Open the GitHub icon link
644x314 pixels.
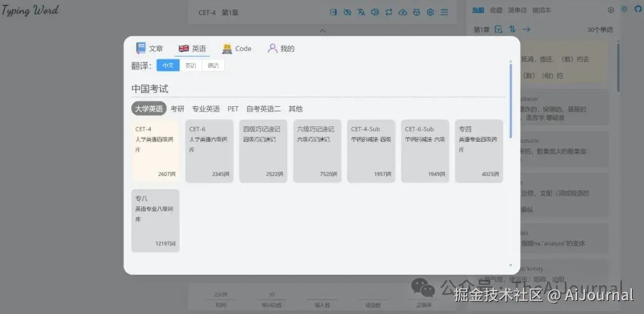tap(638, 9)
